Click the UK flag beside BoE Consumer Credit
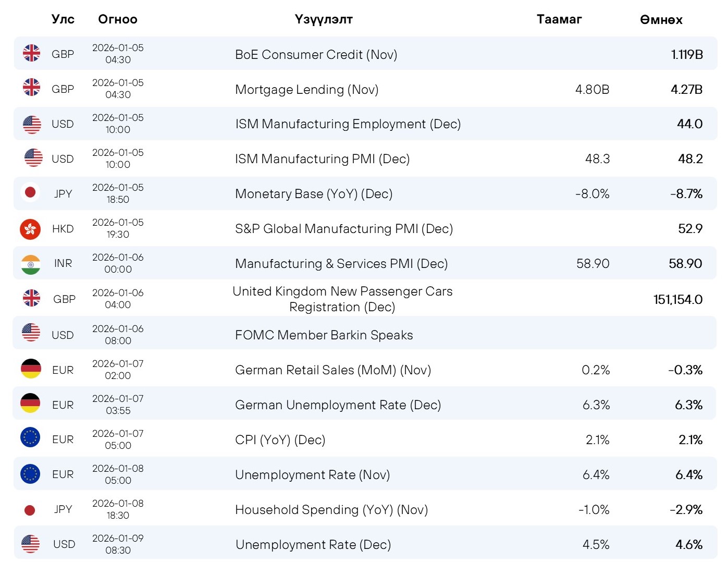The image size is (728, 575). click(x=31, y=53)
